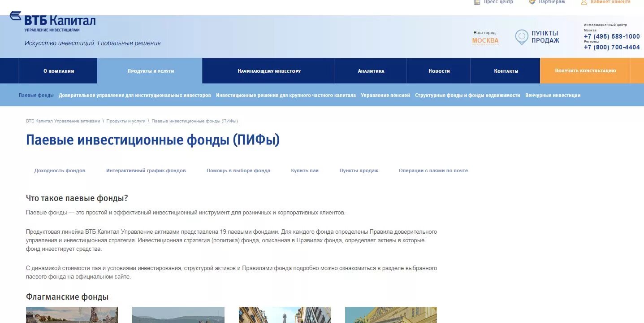This screenshot has width=644, height=323.
Task: Click the regions number +7 (800) 700-4404
Action: [612, 47]
